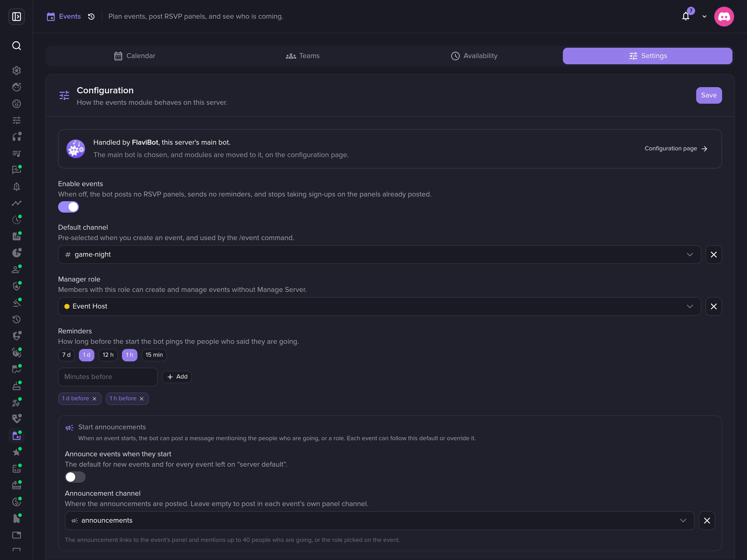Open the alert bell sidebar icon
Image resolution: width=747 pixels, height=560 pixels.
(x=17, y=187)
